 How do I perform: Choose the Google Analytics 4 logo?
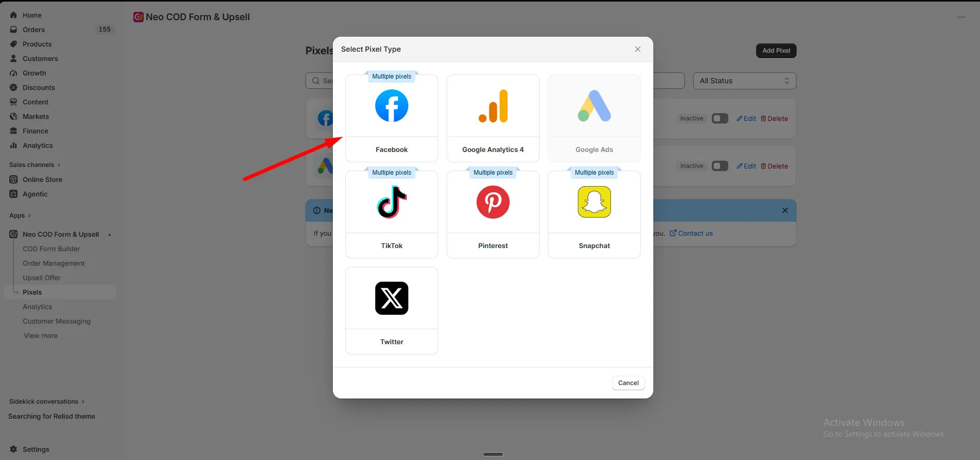(x=493, y=105)
